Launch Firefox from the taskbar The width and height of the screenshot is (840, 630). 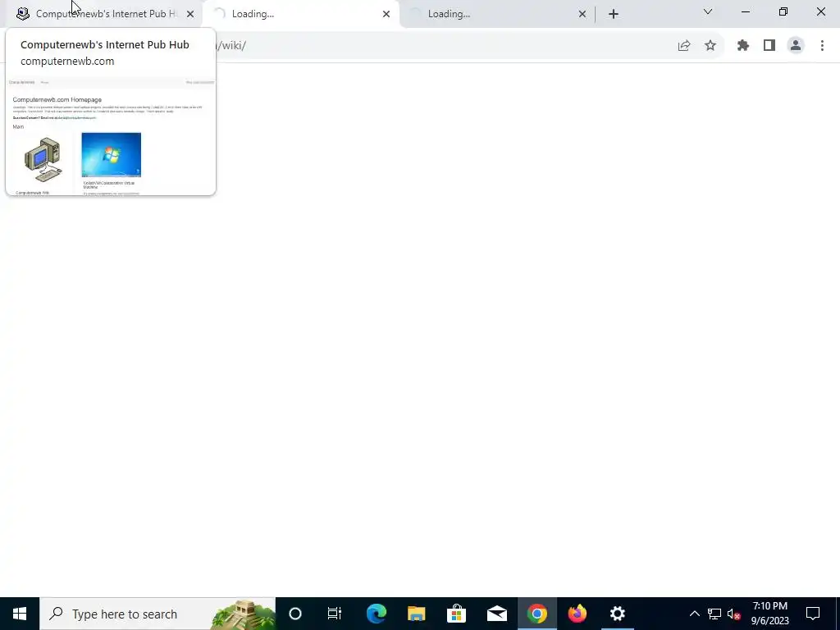(577, 614)
